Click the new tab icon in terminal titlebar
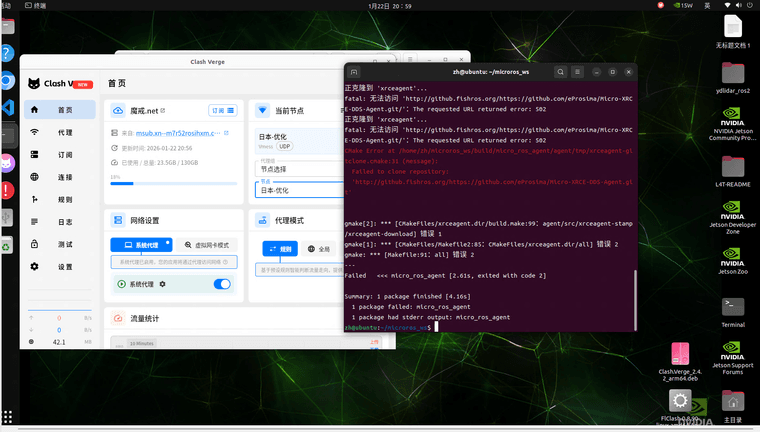Viewport: 760px width, 432px height. (354, 72)
